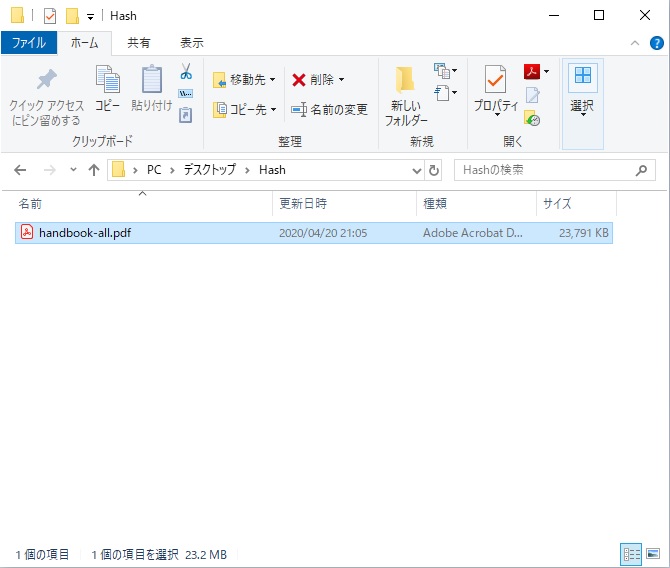Click the Adobe Acrobat D... type cell
Image resolution: width=670 pixels, height=568 pixels.
pos(473,233)
